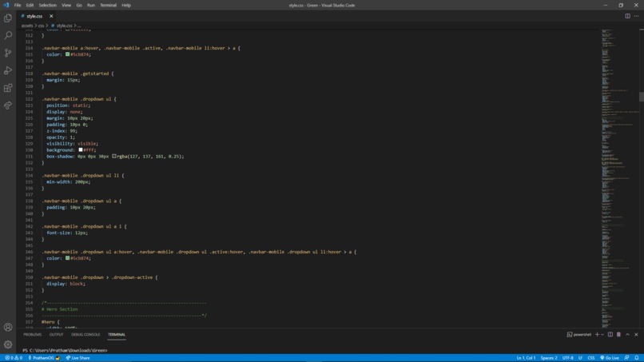This screenshot has width=644, height=362.
Task: Close the style.css tab
Action: click(51, 16)
